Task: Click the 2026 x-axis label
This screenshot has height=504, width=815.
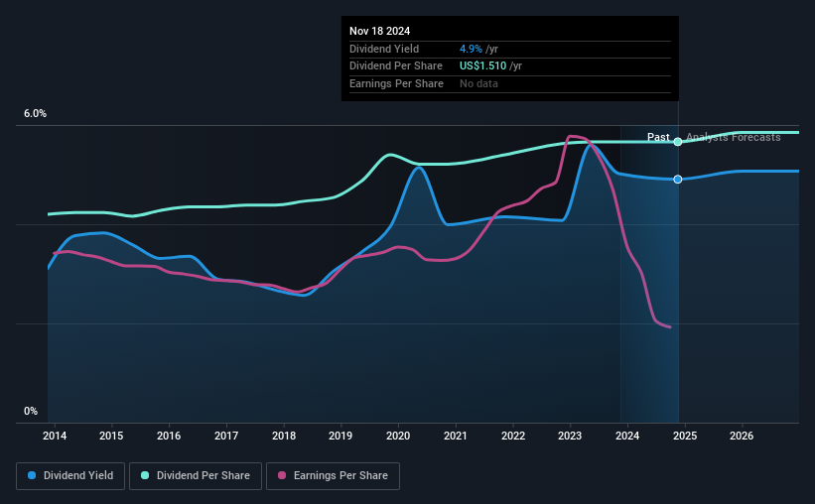Action: point(742,436)
